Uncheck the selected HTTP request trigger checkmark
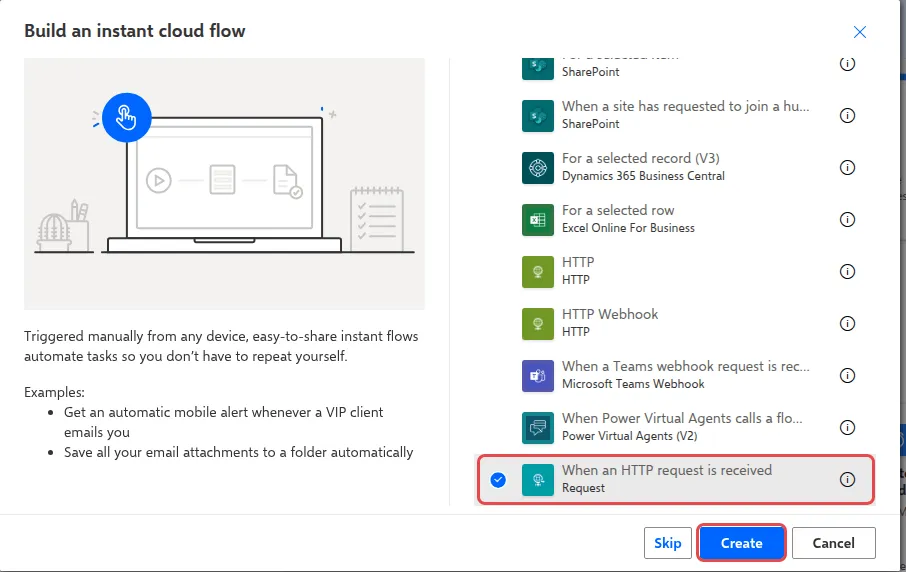Image resolution: width=906 pixels, height=572 pixels. (x=498, y=480)
